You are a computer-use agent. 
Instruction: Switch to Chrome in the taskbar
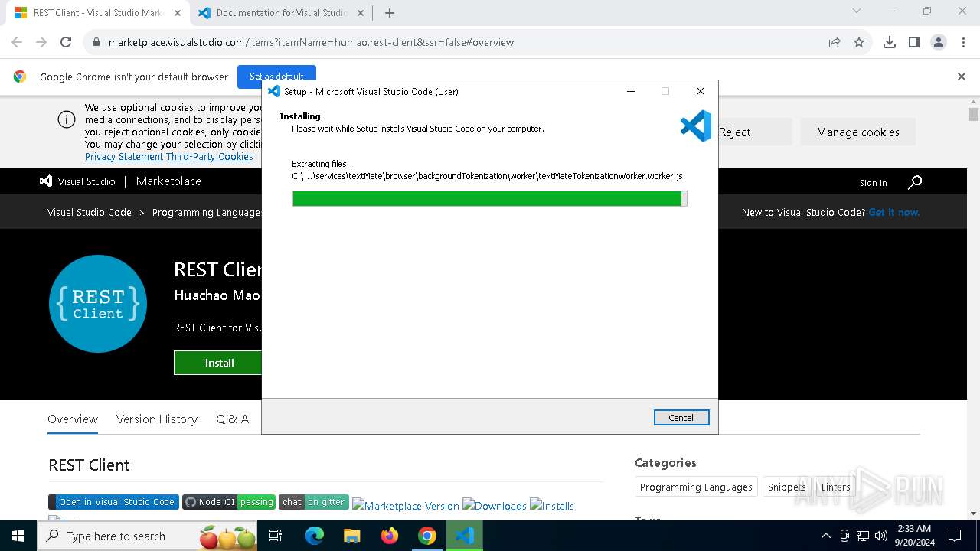(x=427, y=536)
